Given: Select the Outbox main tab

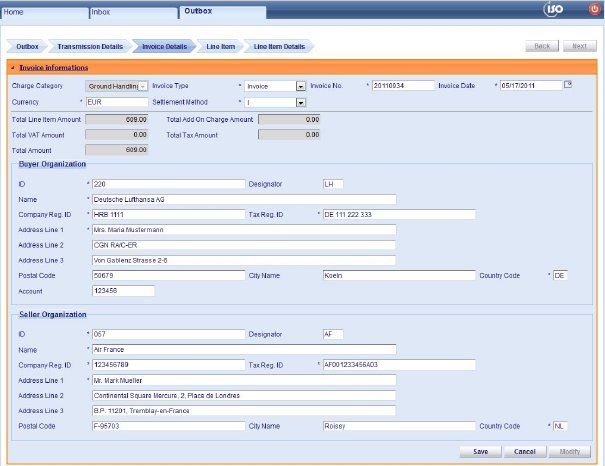Looking at the screenshot, I should [x=222, y=12].
